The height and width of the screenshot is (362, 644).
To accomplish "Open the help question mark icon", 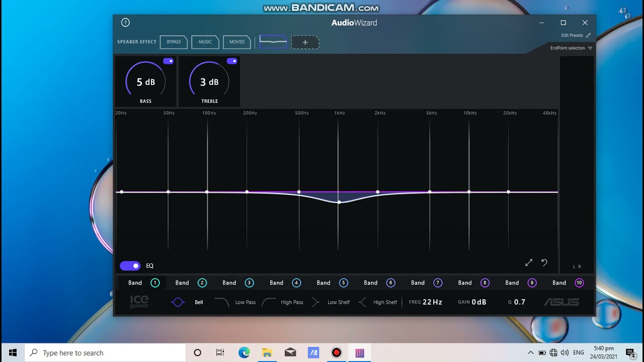I will click(125, 23).
